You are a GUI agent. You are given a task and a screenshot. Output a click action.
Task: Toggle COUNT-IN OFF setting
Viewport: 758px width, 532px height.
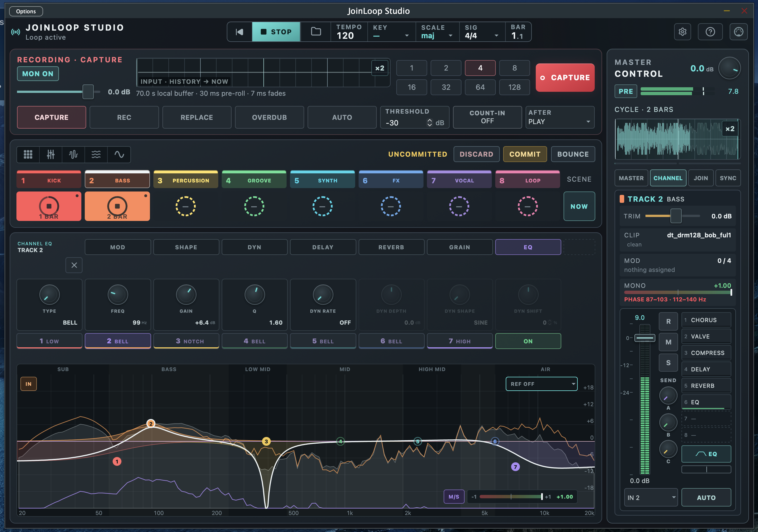[487, 117]
